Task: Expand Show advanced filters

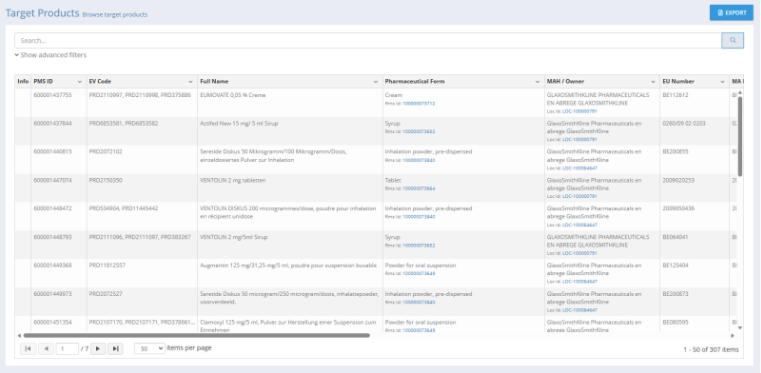Action: pyautogui.click(x=50, y=55)
